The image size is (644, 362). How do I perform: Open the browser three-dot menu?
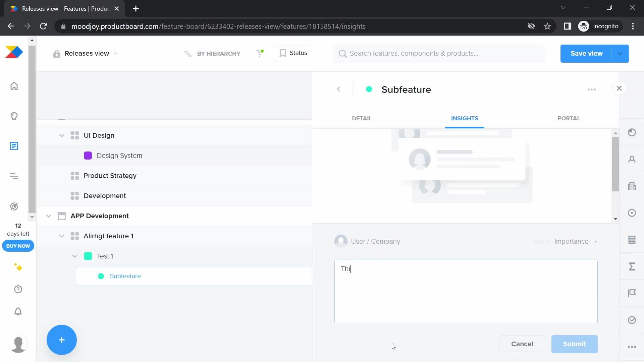[x=633, y=26]
